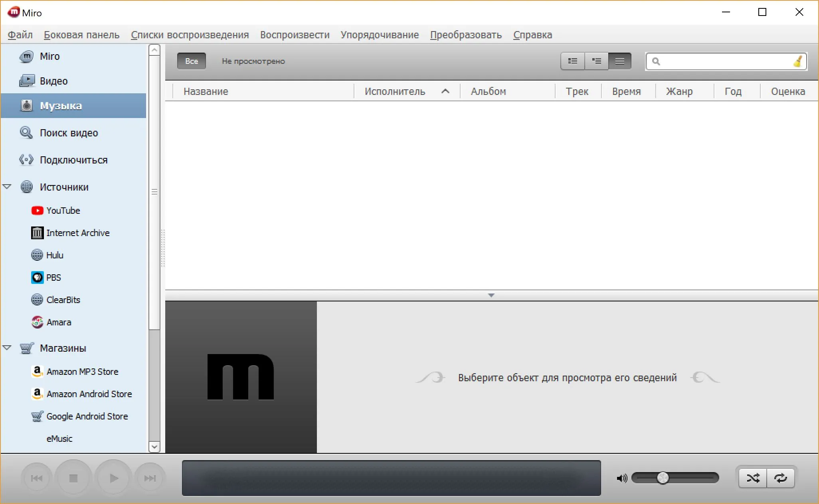819x504 pixels.
Task: Open Amazon MP3 Store icon
Action: tap(37, 372)
